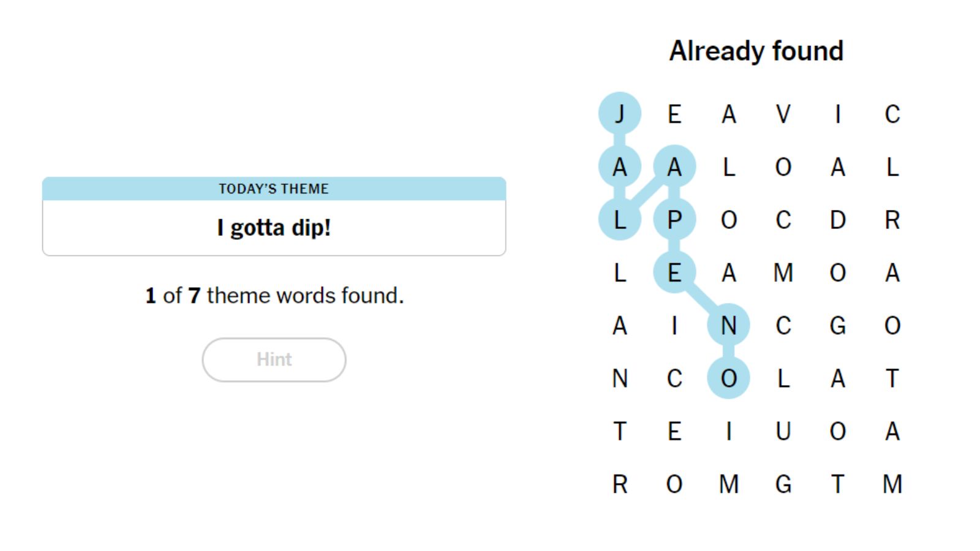Click the theme words found counter
Viewport: 980px width, 551px height.
pyautogui.click(x=274, y=296)
